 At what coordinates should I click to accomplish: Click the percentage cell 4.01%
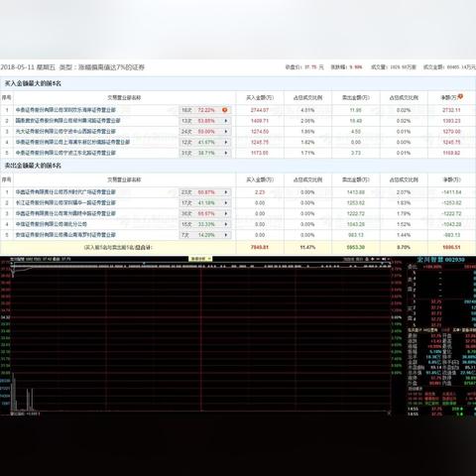pos(307,110)
